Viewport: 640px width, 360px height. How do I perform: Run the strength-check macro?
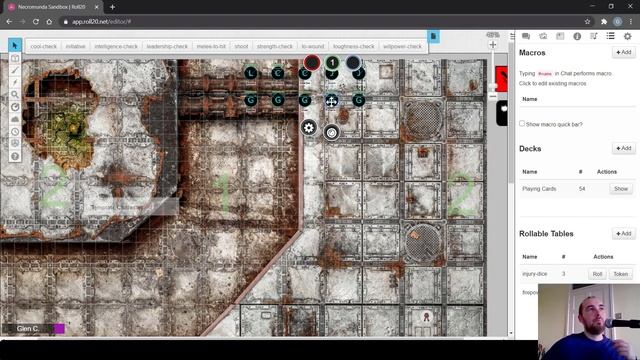coord(275,47)
